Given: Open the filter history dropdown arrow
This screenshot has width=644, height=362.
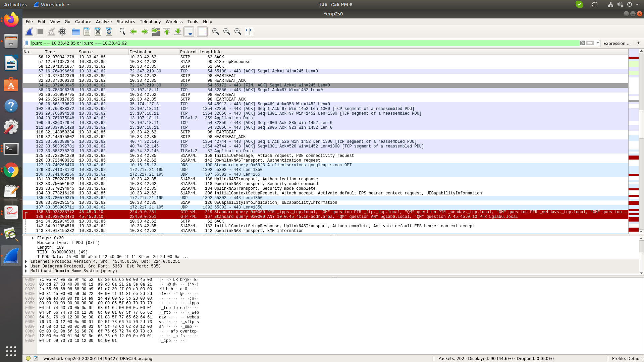Looking at the screenshot, I should (598, 43).
